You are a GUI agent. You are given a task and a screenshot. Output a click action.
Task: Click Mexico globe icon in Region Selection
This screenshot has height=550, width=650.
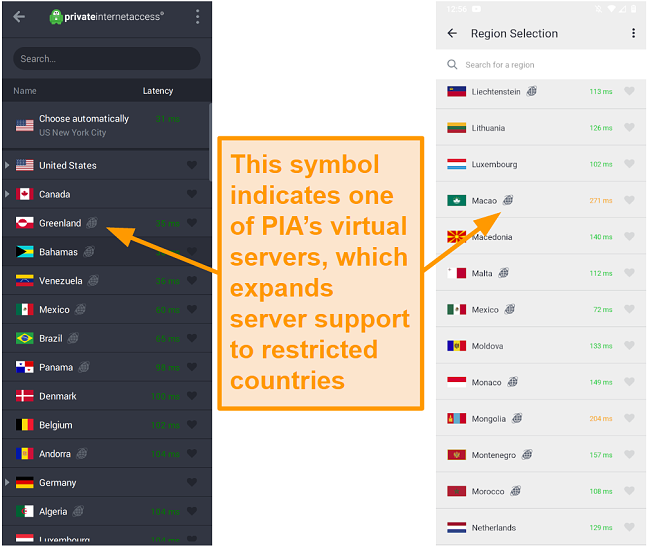[x=509, y=309]
